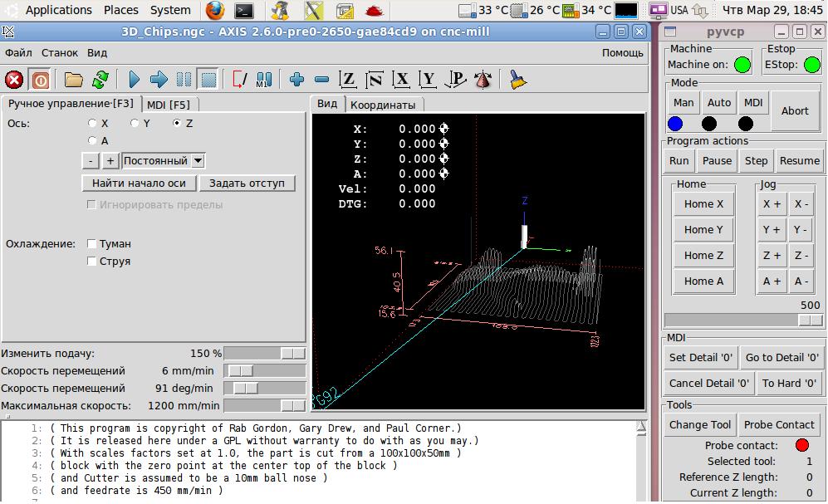Click Найти начало оси button

click(139, 183)
